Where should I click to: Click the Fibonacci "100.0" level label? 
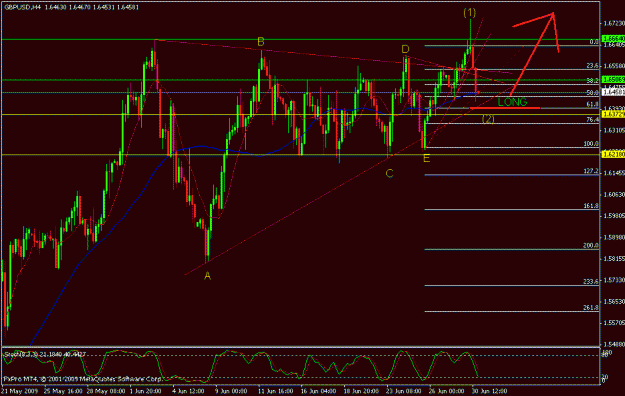[x=591, y=144]
